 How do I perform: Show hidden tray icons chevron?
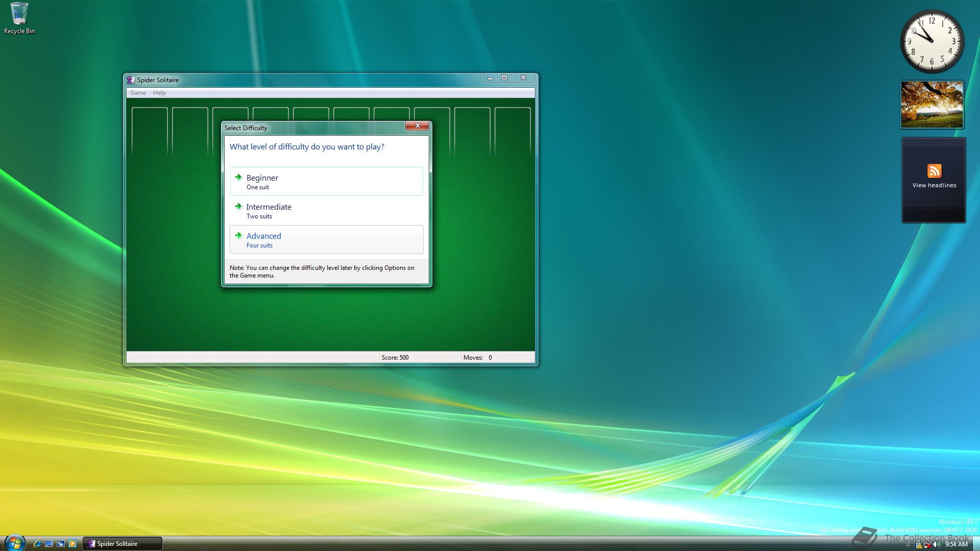click(x=908, y=545)
